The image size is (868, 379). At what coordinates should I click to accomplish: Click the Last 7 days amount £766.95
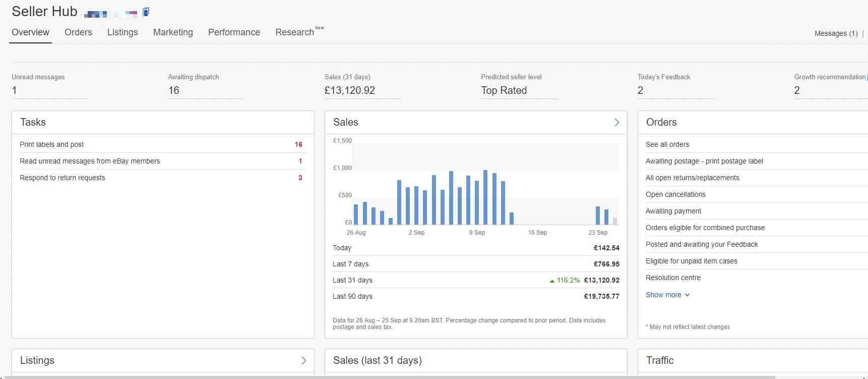[x=606, y=264]
